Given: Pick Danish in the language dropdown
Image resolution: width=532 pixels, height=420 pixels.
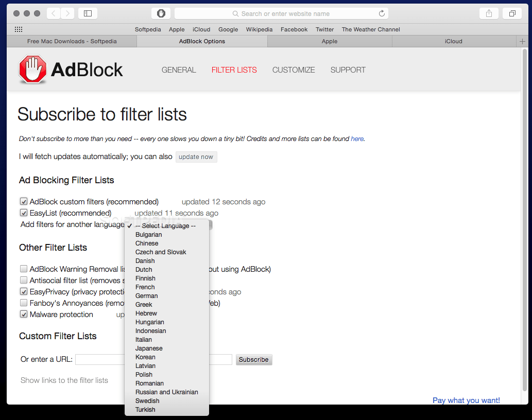Looking at the screenshot, I should point(167,261).
